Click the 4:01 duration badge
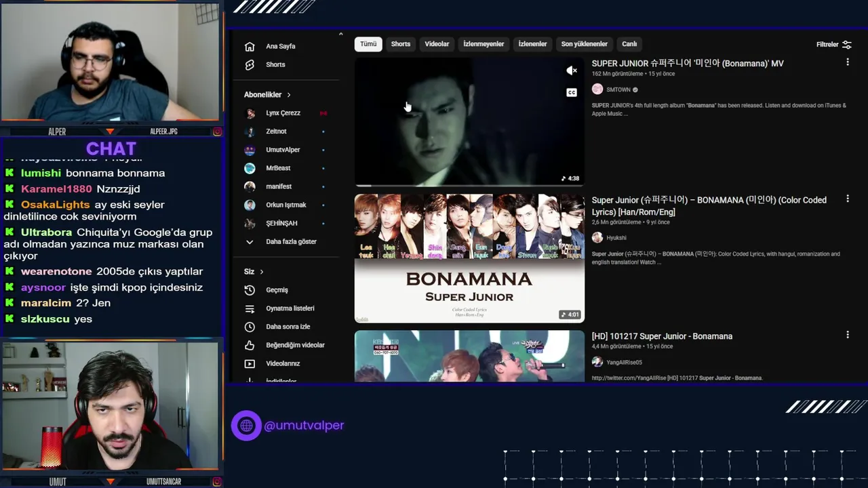 pyautogui.click(x=570, y=314)
